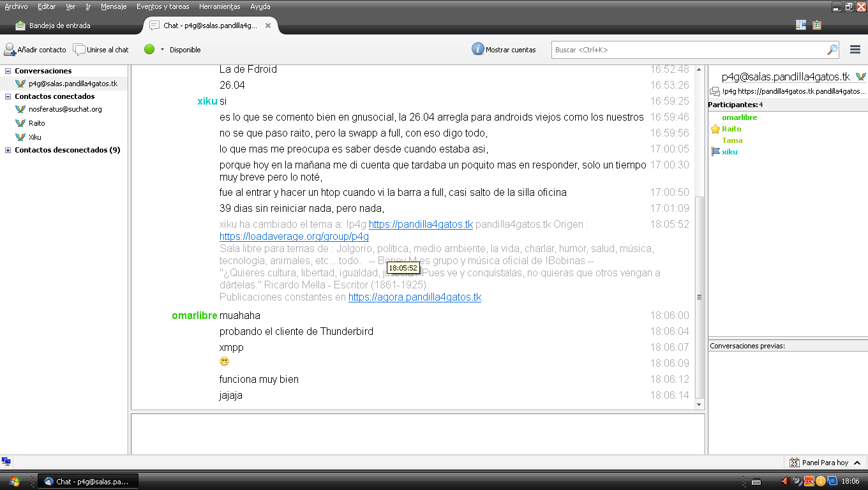Screen dimensions: 868x490
Task: Open the Eventos y tareas menu
Action: point(163,6)
